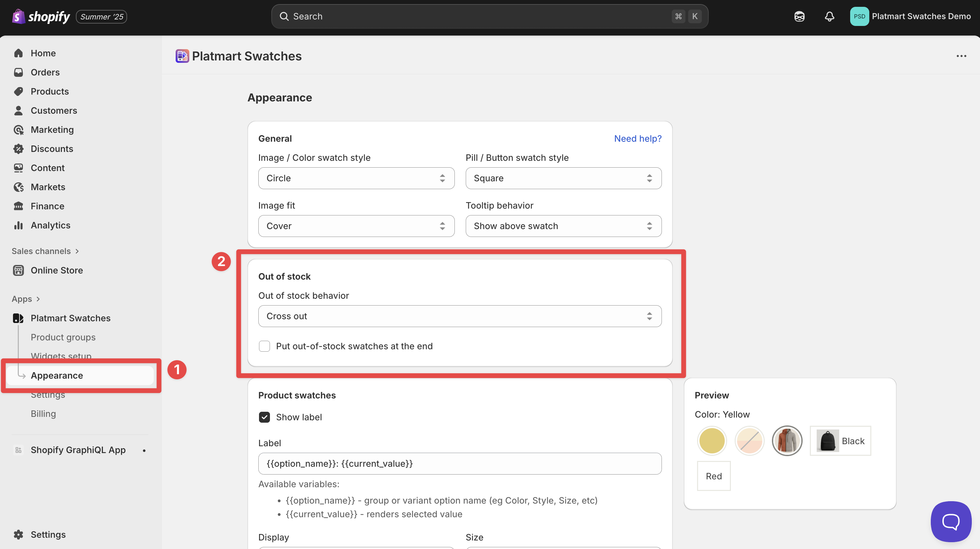
Task: Click the Platmart Swatches header app icon
Action: (182, 56)
